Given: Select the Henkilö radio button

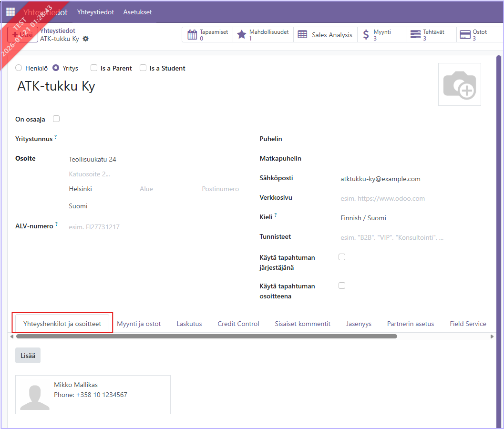Looking at the screenshot, I should click(x=19, y=68).
